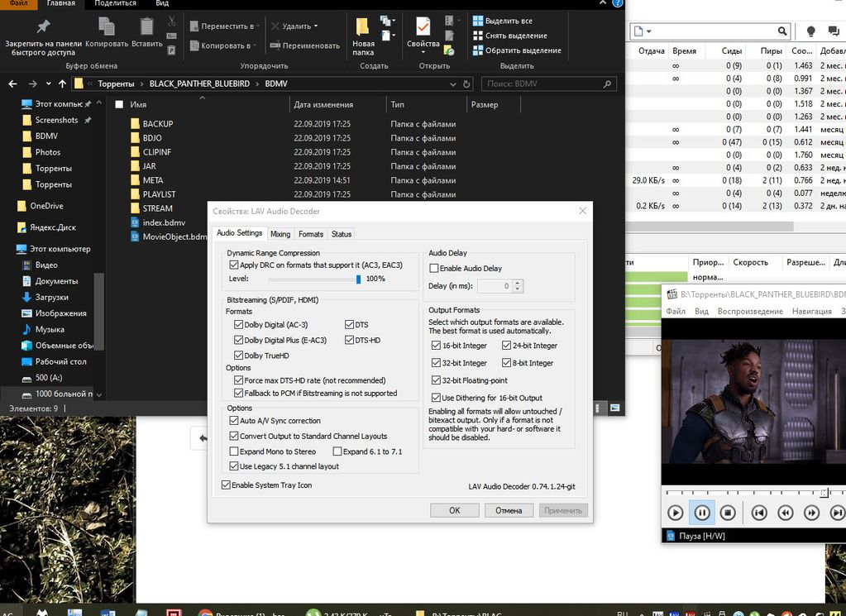Click the New Folder icon in ribbon
The width and height of the screenshot is (846, 616).
point(363,27)
